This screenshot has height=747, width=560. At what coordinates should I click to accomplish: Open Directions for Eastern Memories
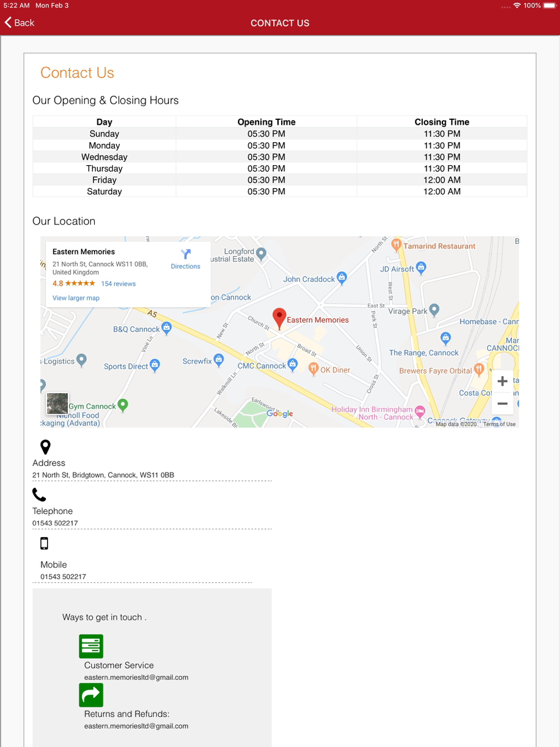pos(185,259)
